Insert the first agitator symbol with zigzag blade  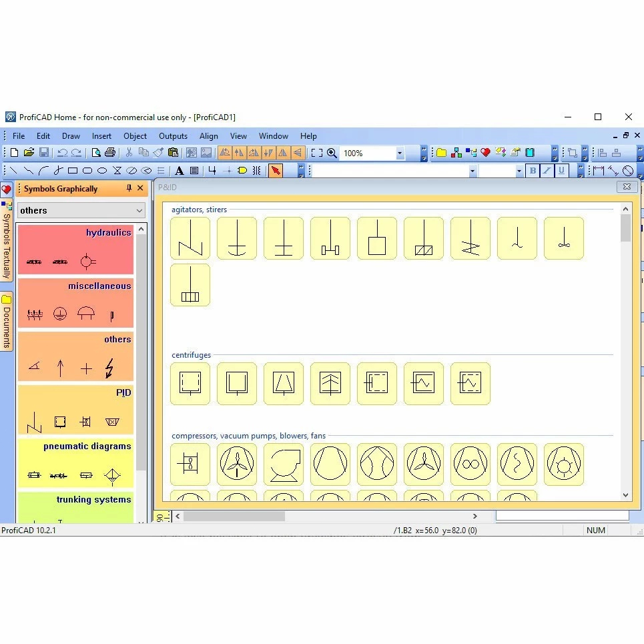(x=190, y=238)
